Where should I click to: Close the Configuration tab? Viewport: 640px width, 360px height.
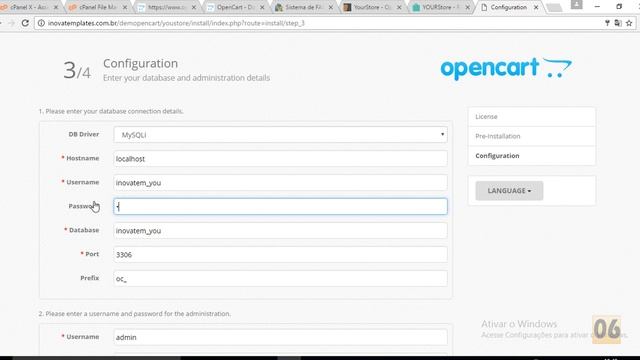536,7
